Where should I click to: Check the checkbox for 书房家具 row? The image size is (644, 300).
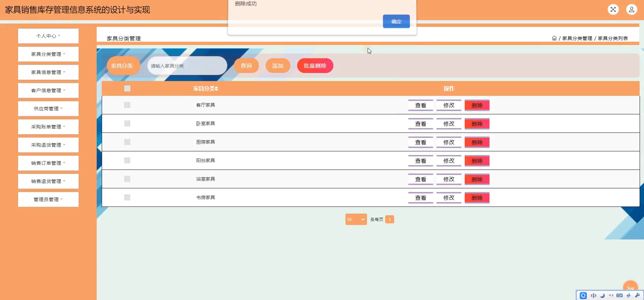tap(127, 197)
